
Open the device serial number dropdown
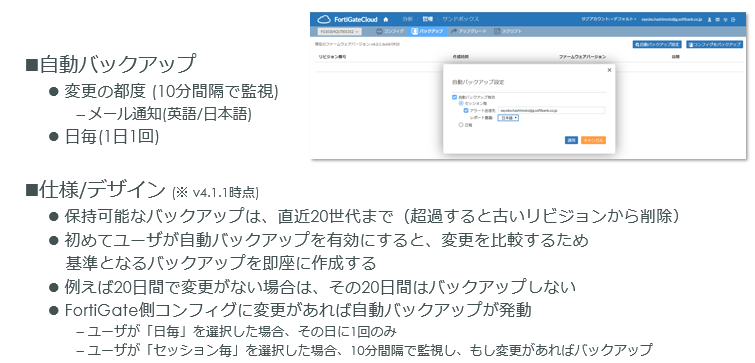[339, 31]
